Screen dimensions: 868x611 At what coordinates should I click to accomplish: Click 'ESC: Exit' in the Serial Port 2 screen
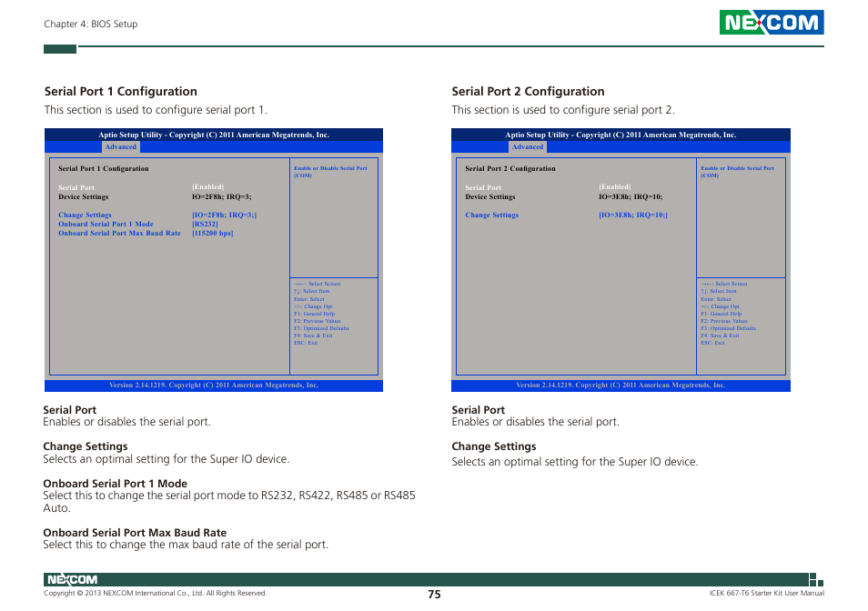713,343
